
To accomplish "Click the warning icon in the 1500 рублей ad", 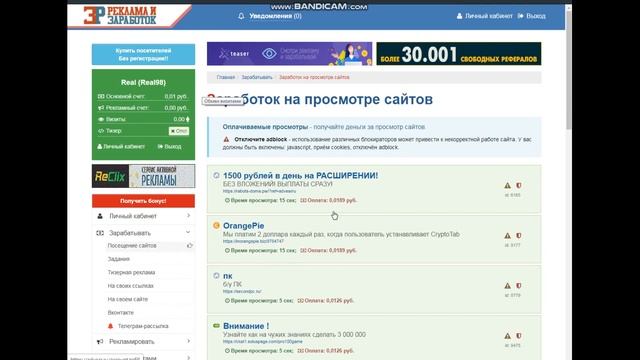I will click(x=507, y=185).
